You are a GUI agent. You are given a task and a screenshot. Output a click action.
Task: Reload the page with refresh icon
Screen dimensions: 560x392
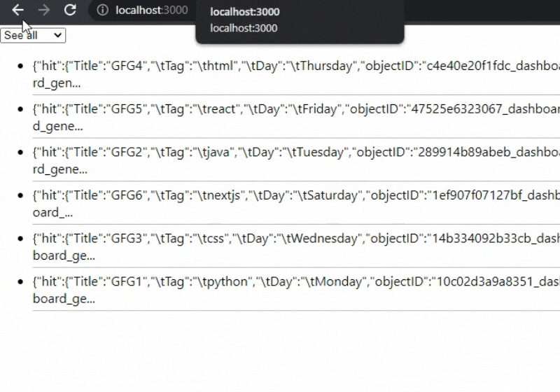pos(70,10)
